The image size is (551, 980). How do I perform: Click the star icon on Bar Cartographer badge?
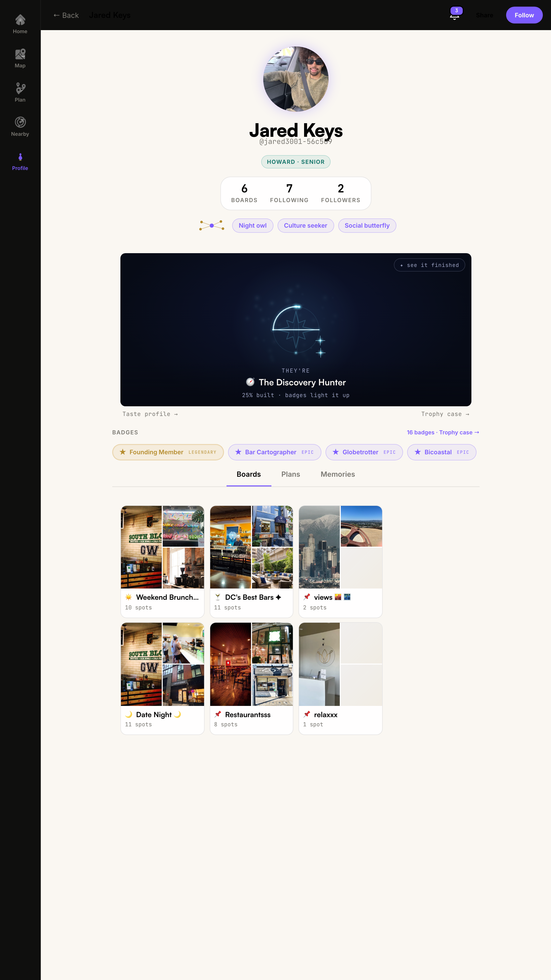[x=239, y=452]
